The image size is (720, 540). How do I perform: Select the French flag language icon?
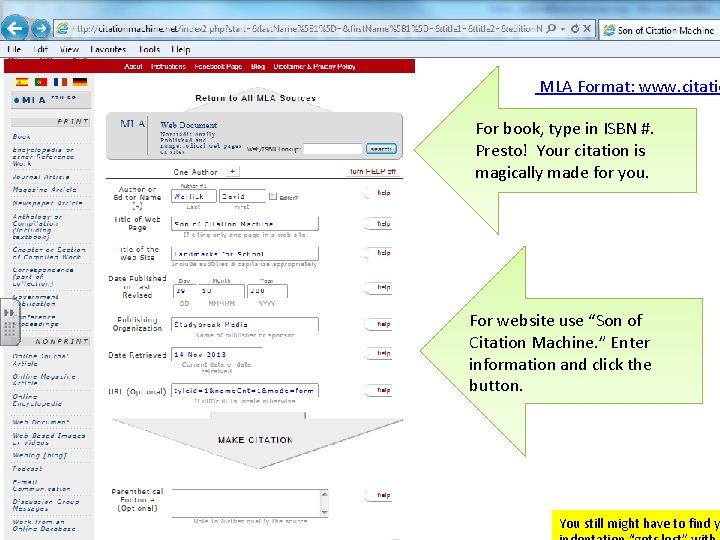[x=60, y=82]
